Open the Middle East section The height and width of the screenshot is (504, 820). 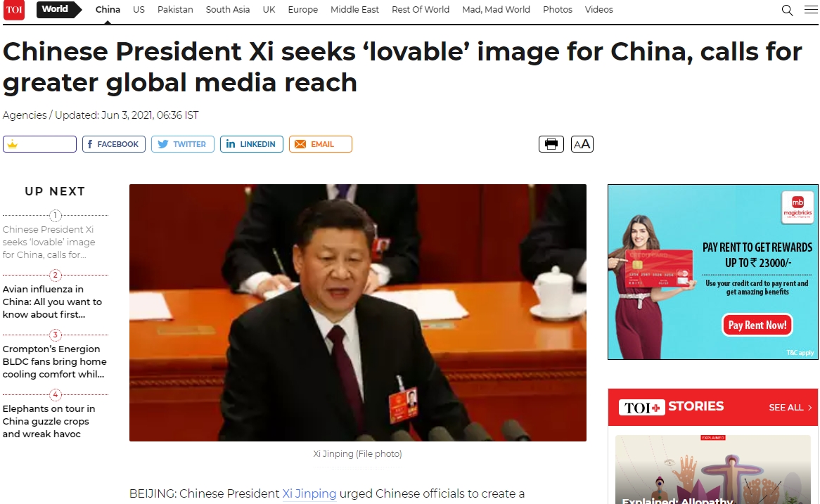point(354,9)
